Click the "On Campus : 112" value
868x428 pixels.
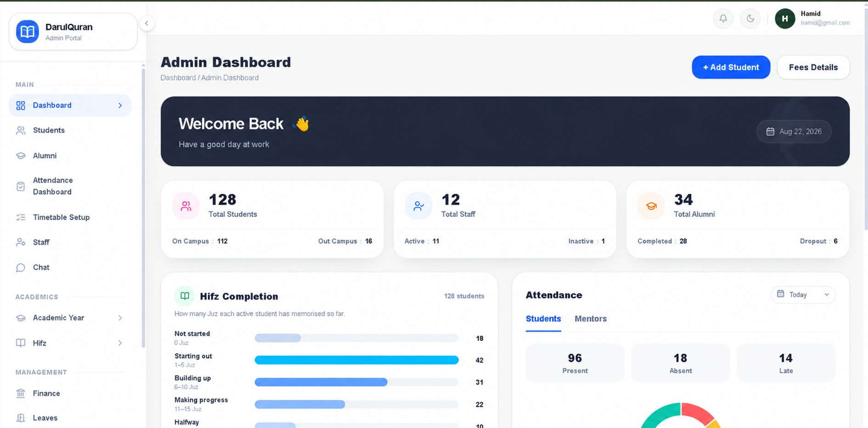200,241
